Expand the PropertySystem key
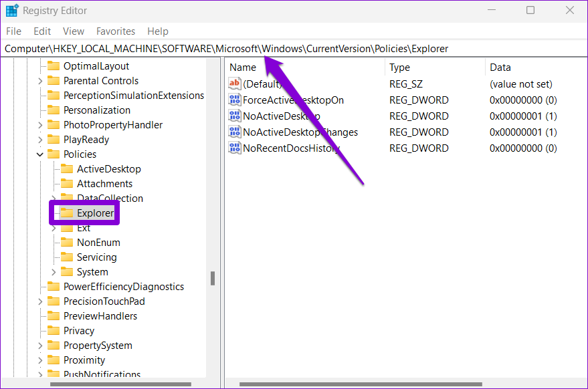Image resolution: width=588 pixels, height=389 pixels. click(40, 345)
